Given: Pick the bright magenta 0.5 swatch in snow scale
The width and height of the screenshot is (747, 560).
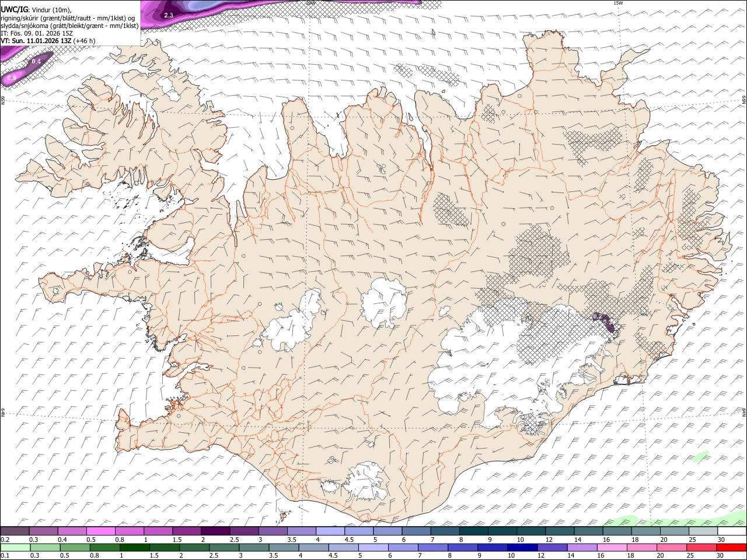Looking at the screenshot, I should click(x=101, y=531).
